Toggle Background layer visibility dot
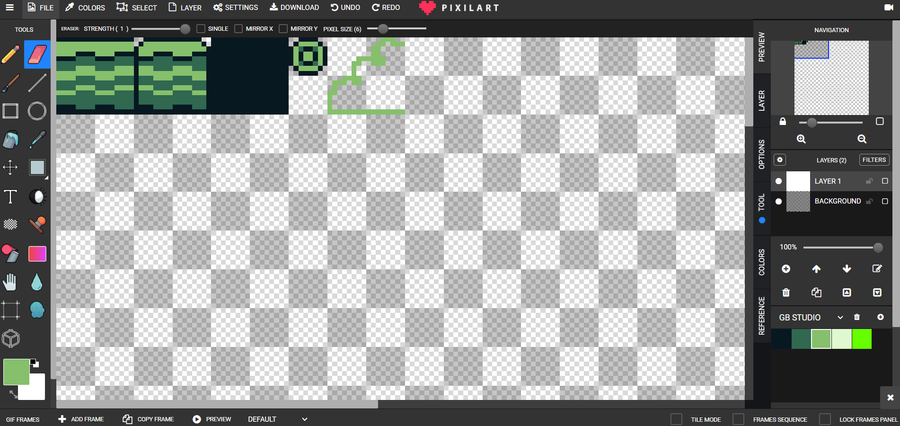Viewport: 900px width, 426px height. point(778,202)
